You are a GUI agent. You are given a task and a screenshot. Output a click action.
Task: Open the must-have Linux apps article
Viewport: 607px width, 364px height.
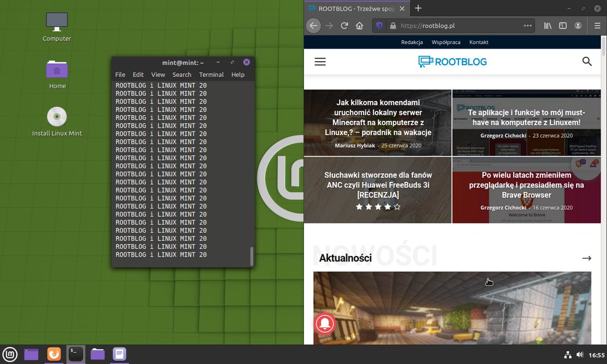[x=527, y=117]
